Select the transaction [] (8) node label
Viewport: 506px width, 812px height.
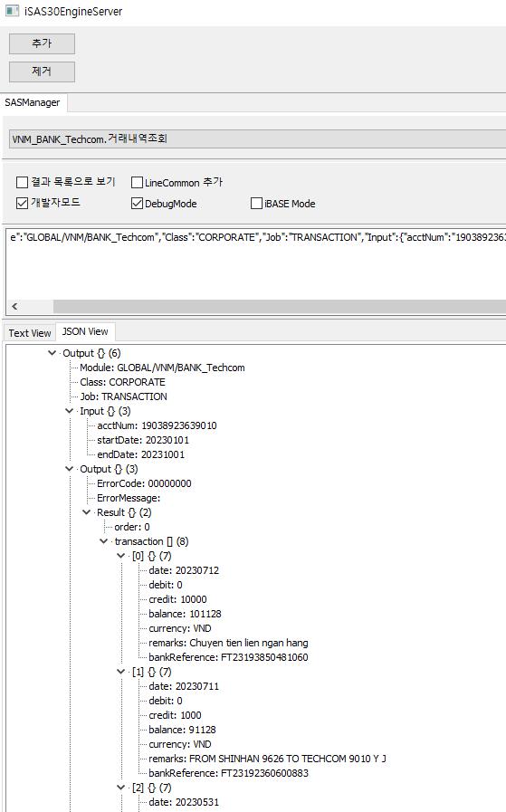(x=151, y=541)
